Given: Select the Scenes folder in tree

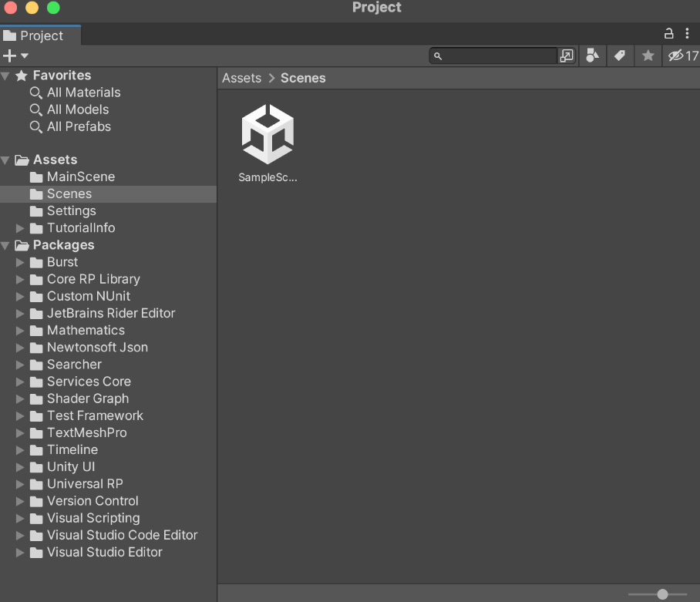Looking at the screenshot, I should (x=108, y=194).
